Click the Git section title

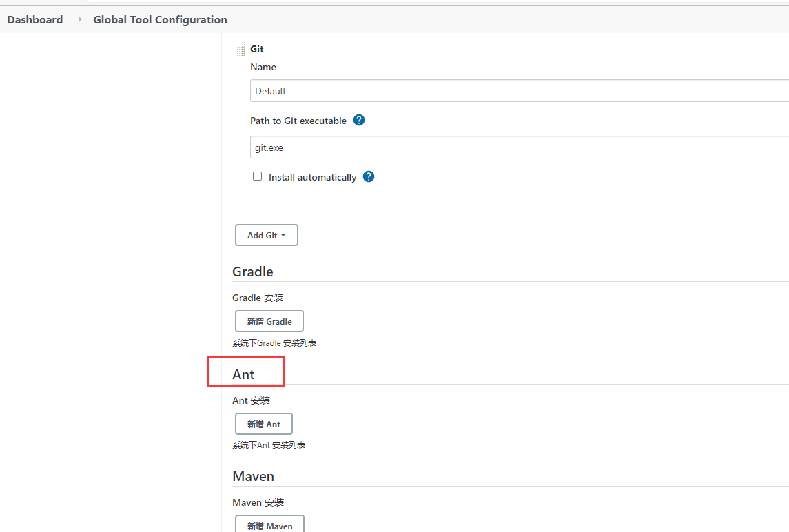[256, 48]
